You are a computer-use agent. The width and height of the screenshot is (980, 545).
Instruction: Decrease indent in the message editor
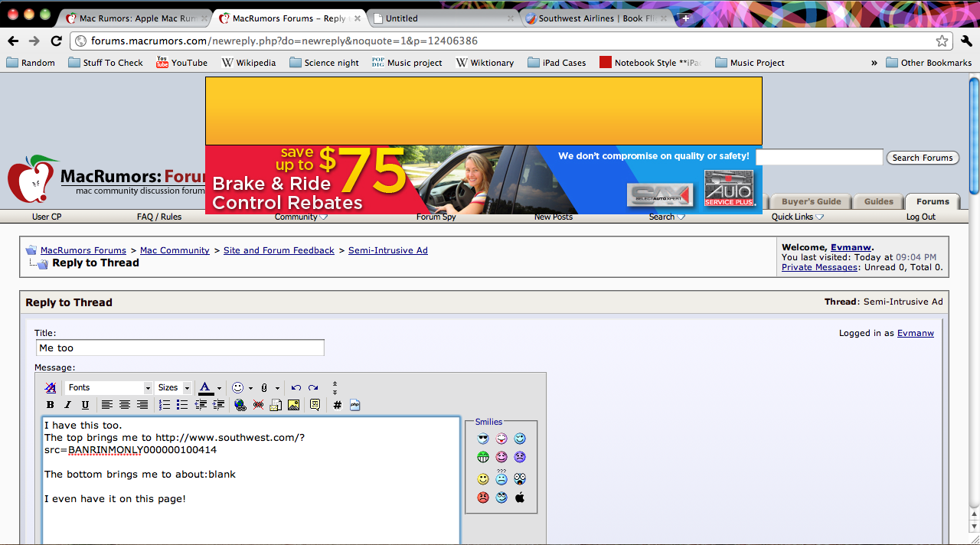(x=201, y=405)
